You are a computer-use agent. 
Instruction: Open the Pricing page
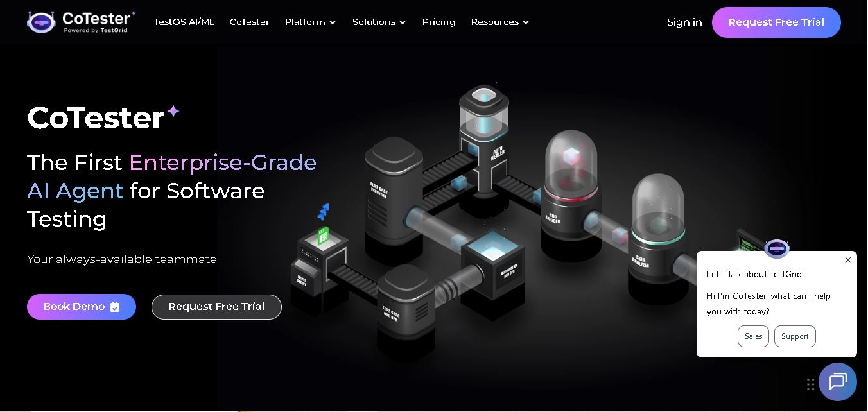pyautogui.click(x=438, y=22)
